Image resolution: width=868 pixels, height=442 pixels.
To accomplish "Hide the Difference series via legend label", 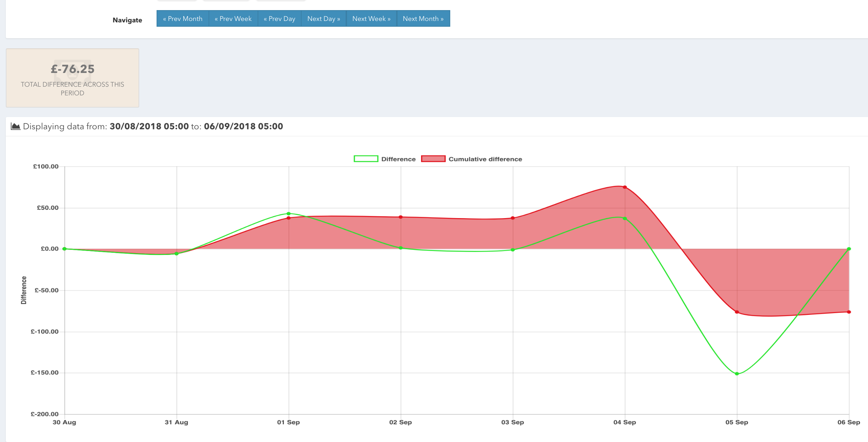I will click(398, 159).
